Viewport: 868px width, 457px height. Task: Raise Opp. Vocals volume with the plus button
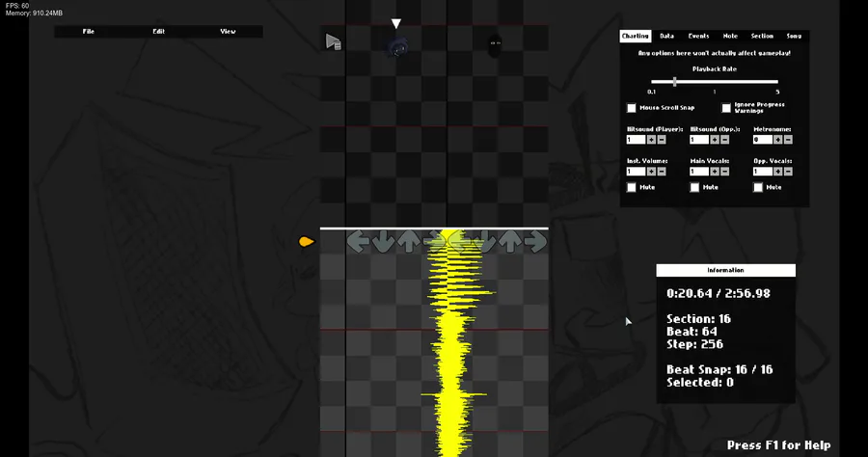[x=777, y=172]
